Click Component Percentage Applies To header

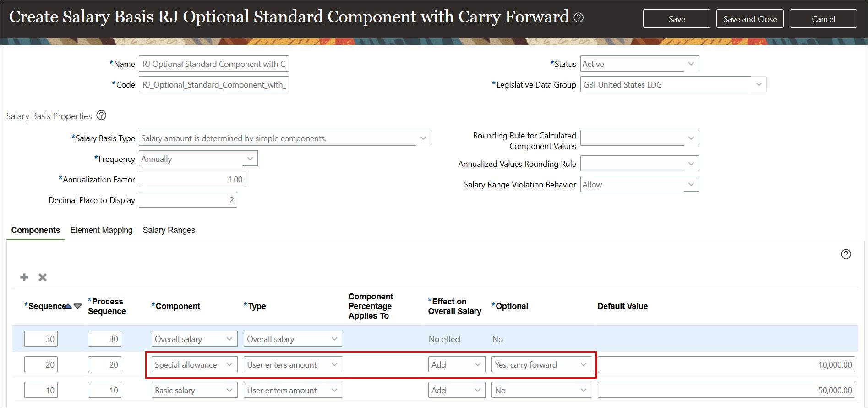click(371, 306)
